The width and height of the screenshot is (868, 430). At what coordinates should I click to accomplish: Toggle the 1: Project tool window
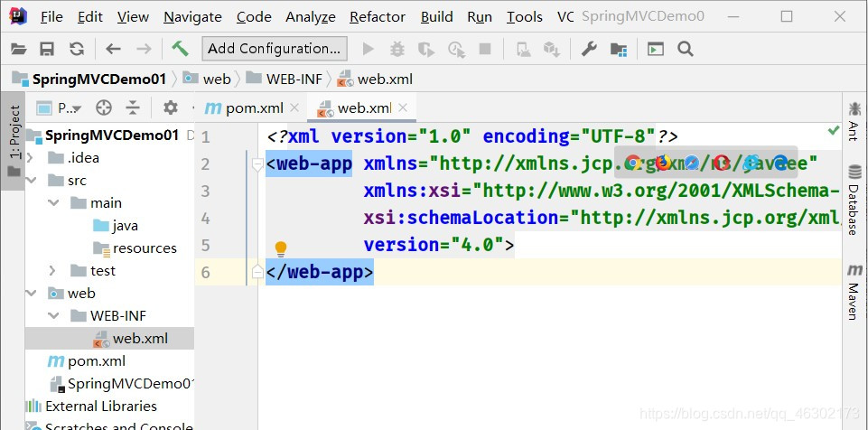click(x=13, y=141)
